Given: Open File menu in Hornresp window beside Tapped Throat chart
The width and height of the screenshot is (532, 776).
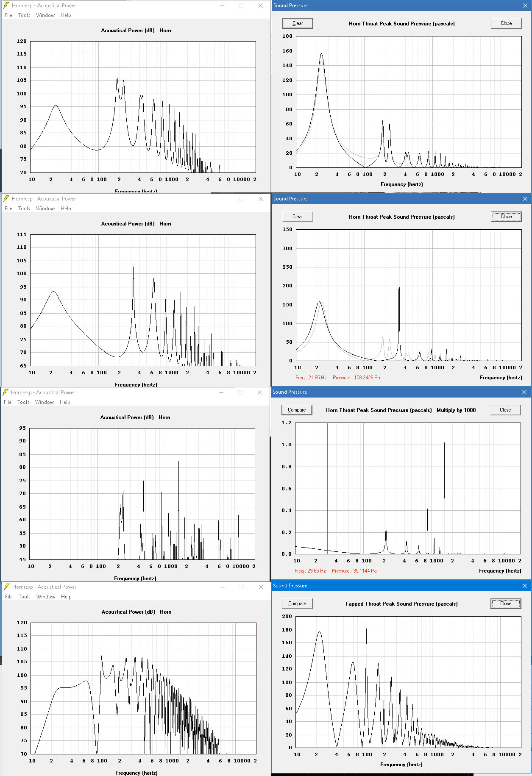Looking at the screenshot, I should pos(9,597).
